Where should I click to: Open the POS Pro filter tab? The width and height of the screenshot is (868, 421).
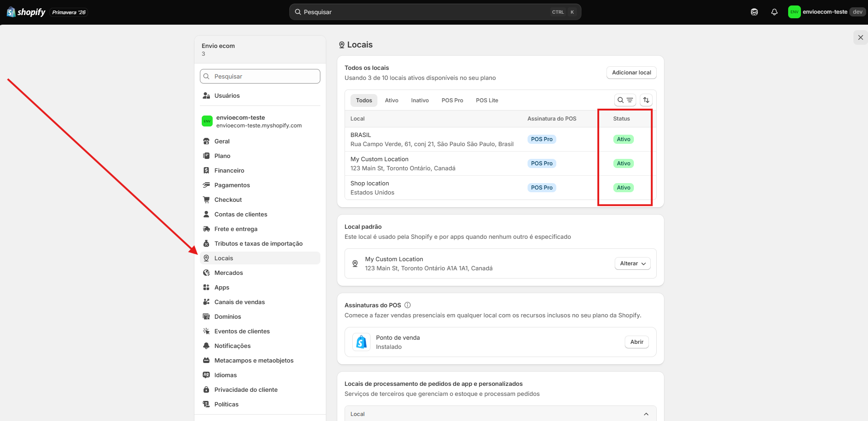click(452, 100)
